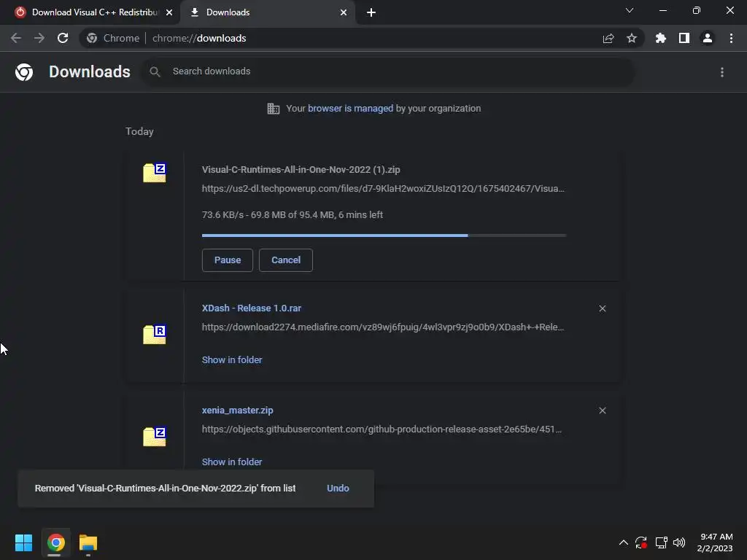Open the Chrome profile icon
The width and height of the screenshot is (747, 560).
[708, 38]
